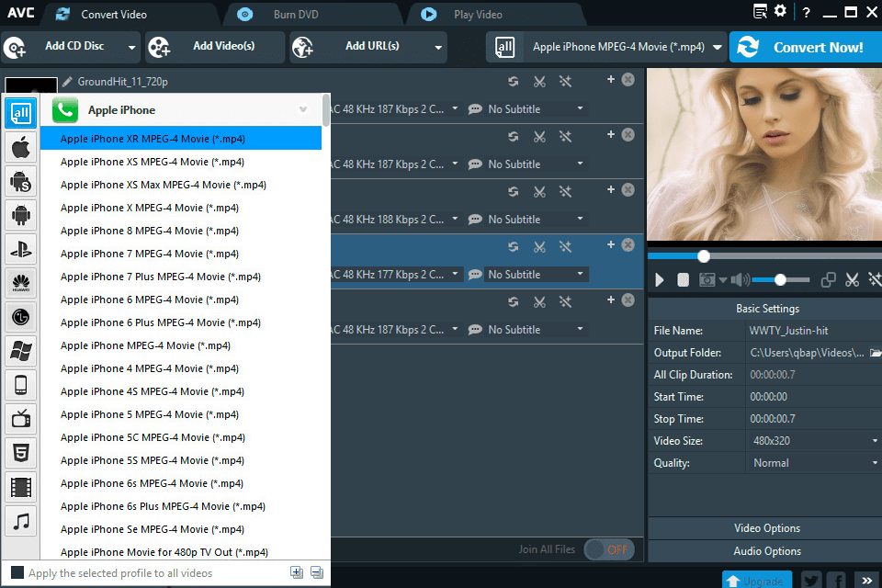Open the LG devices category
882x588 pixels.
point(21,317)
